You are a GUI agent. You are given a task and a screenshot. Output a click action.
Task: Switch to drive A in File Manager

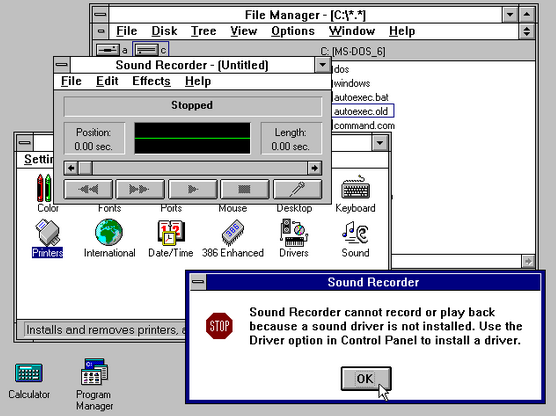point(111,50)
